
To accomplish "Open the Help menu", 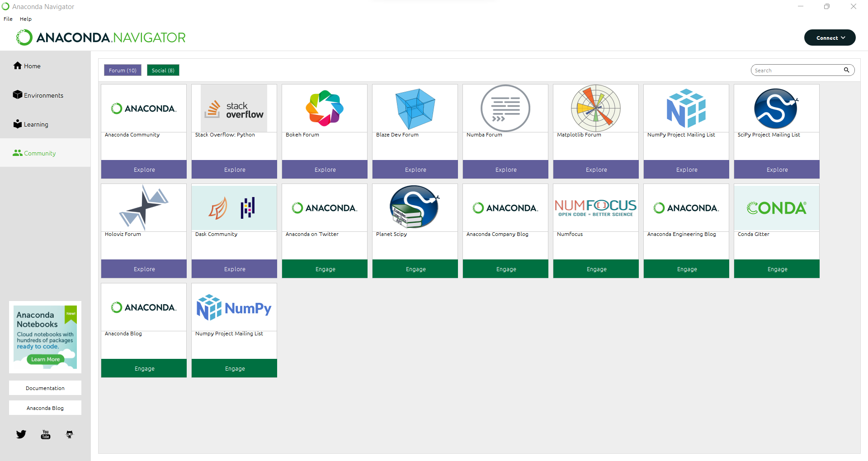I will (x=26, y=19).
